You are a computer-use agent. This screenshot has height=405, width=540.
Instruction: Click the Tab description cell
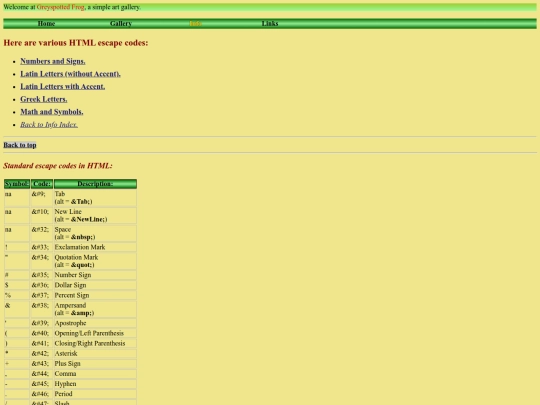click(x=95, y=198)
